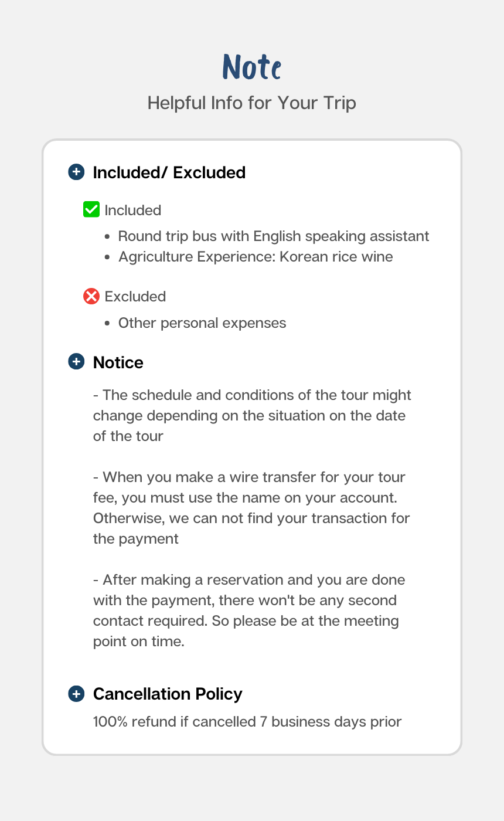Click the Round trip bus bullet item
Screen dimensions: 504x821
(x=274, y=236)
